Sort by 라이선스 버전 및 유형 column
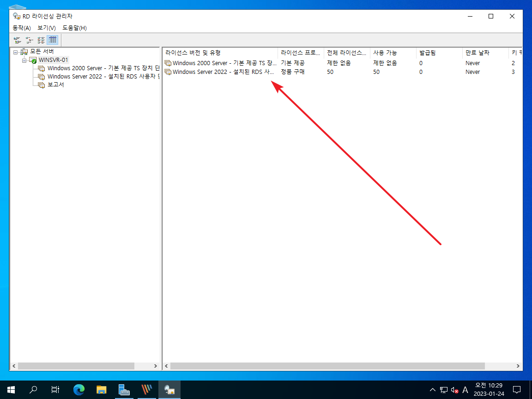This screenshot has width=532, height=399. pyautogui.click(x=220, y=53)
